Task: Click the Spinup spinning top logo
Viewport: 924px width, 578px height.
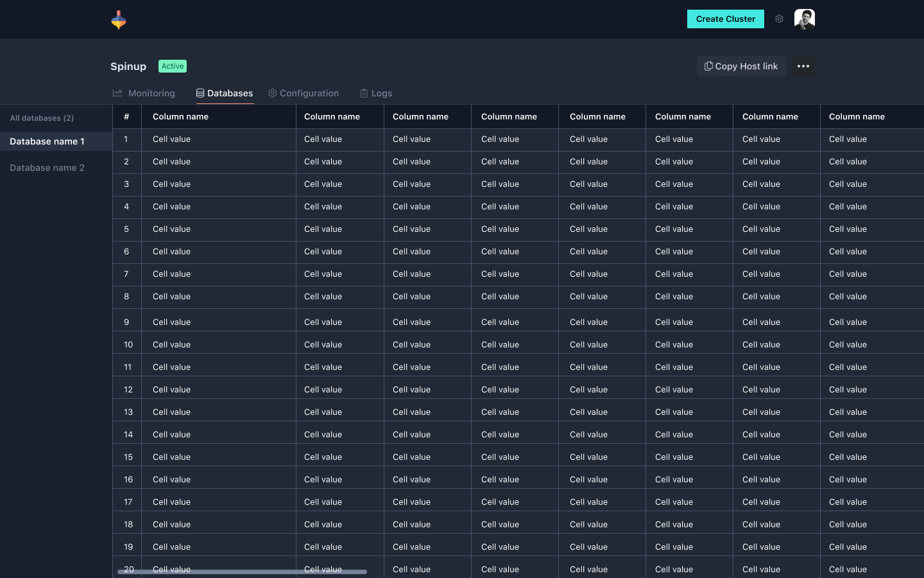Action: tap(119, 20)
